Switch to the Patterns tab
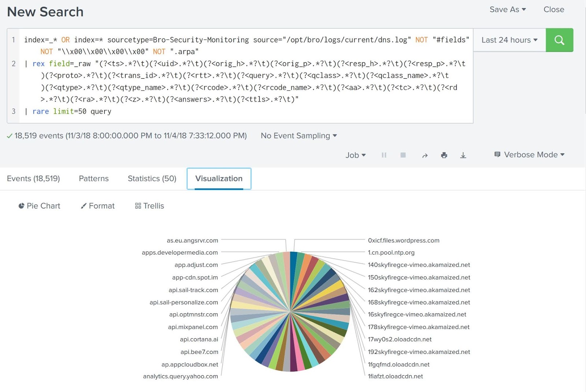Image resolution: width=586 pixels, height=392 pixels. [93, 178]
